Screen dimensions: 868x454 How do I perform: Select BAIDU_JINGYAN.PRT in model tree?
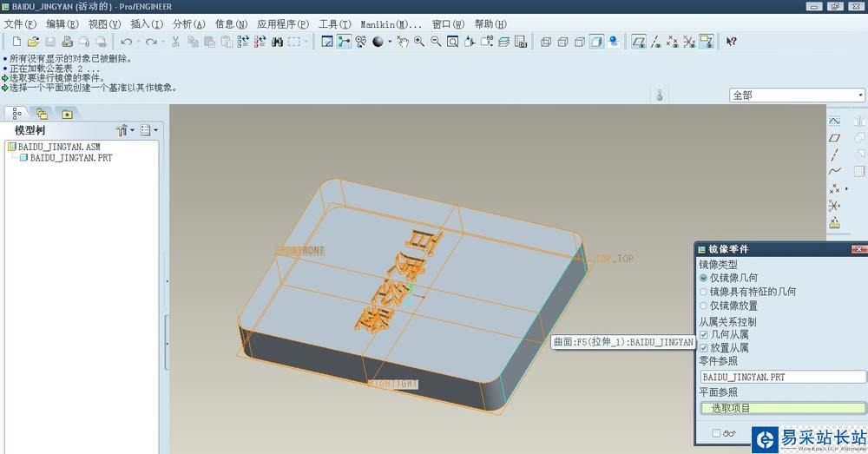click(71, 158)
